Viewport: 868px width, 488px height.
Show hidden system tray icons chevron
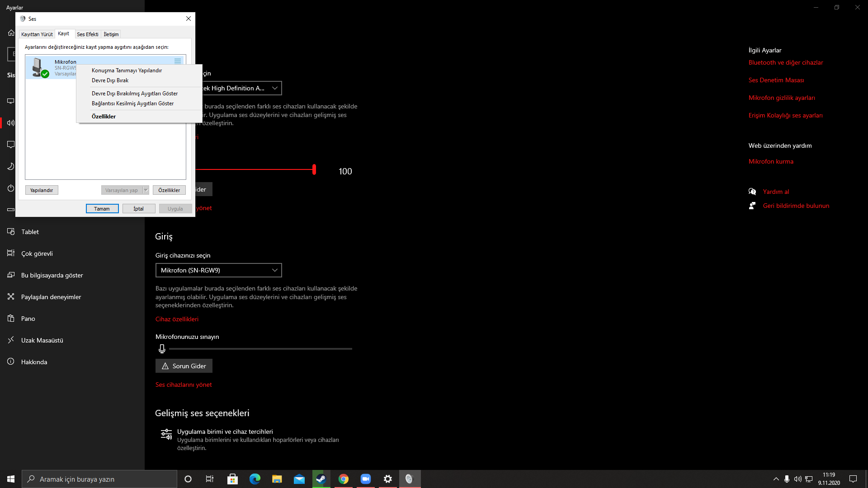(x=776, y=479)
